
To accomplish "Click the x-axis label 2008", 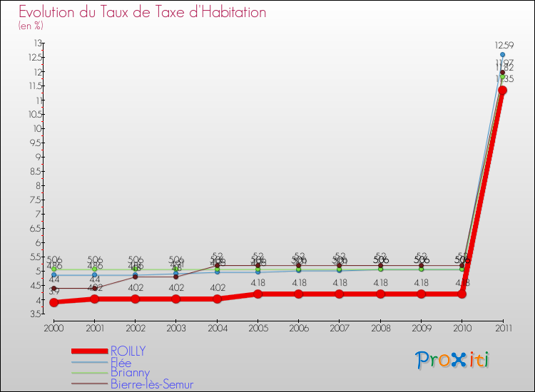I will tap(381, 328).
